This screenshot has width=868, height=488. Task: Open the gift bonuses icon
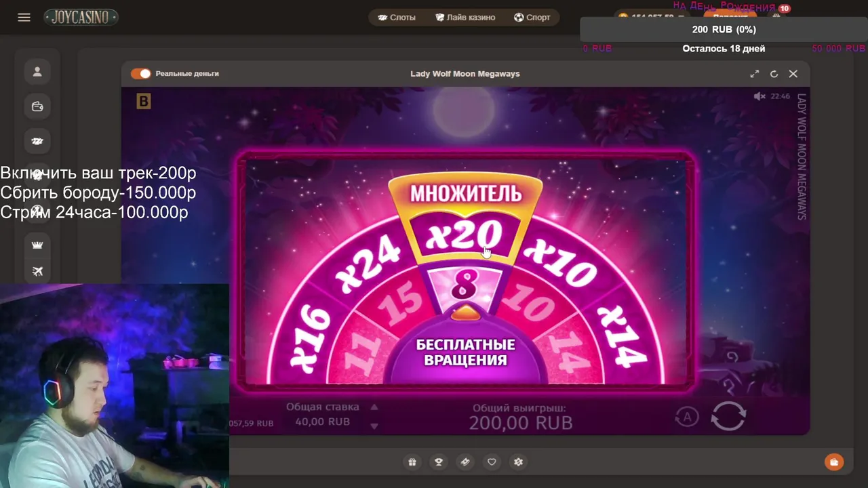coord(412,462)
